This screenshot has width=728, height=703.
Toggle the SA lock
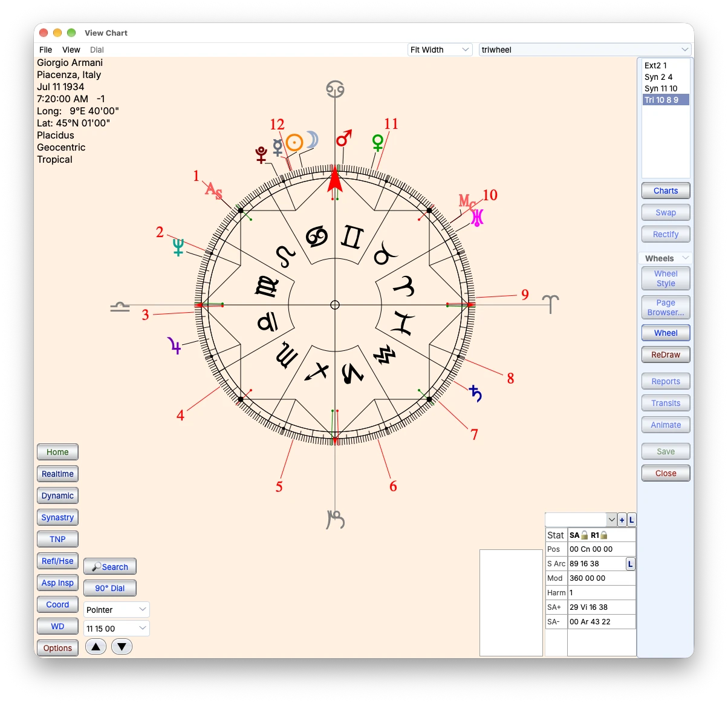pos(584,535)
